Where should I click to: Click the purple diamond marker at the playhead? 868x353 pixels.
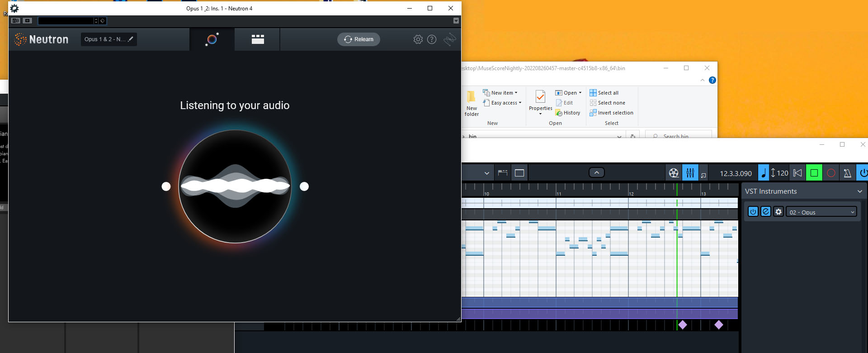coord(683,324)
